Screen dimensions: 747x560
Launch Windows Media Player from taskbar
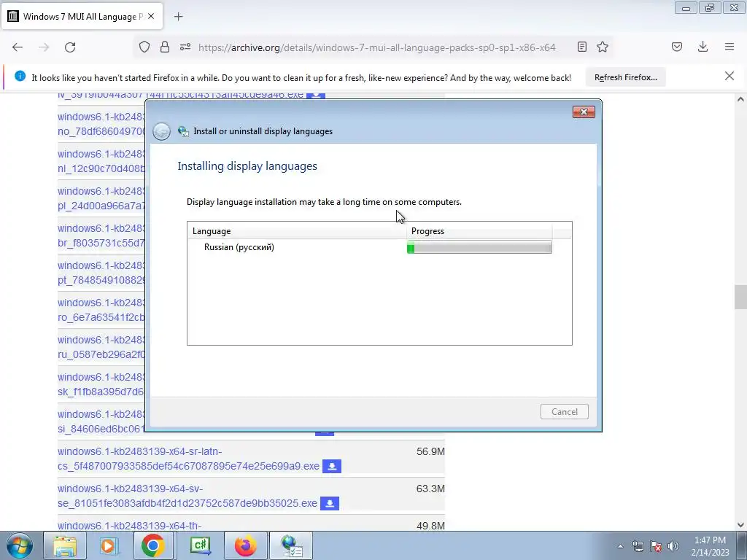pyautogui.click(x=109, y=545)
